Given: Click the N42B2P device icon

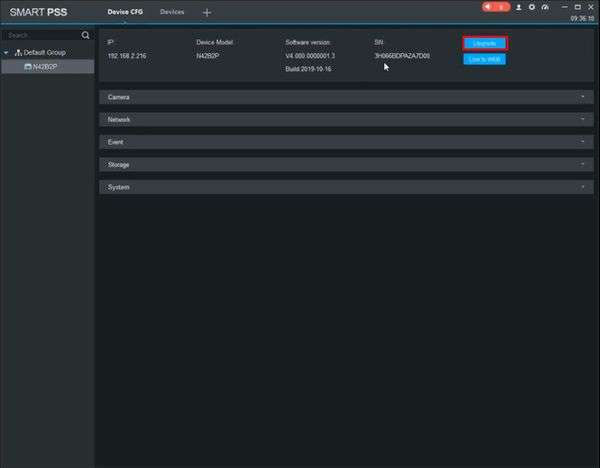Looking at the screenshot, I should click(x=28, y=66).
